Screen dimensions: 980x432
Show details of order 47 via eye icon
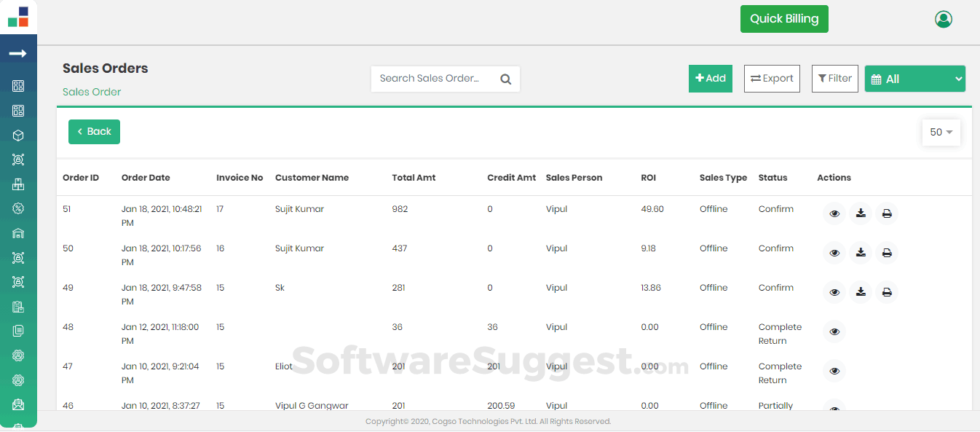(x=834, y=371)
